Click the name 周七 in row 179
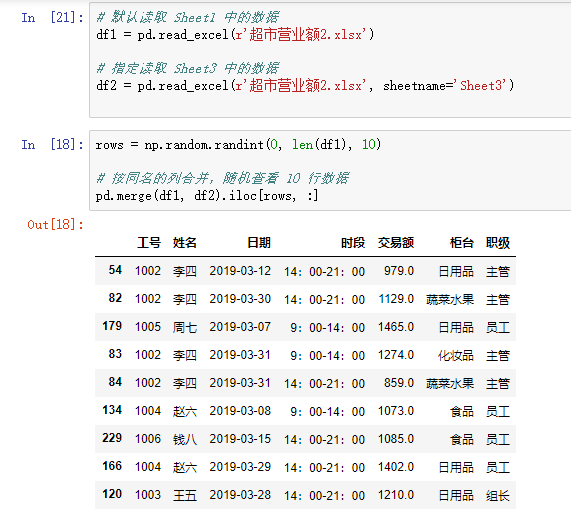Screen dimensions: 571x510 pos(185,327)
